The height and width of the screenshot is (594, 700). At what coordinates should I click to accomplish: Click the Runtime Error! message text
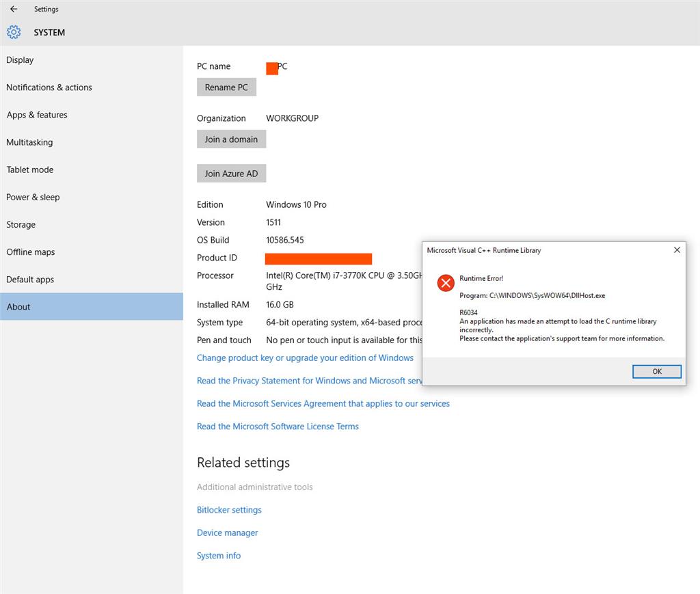pyautogui.click(x=481, y=278)
